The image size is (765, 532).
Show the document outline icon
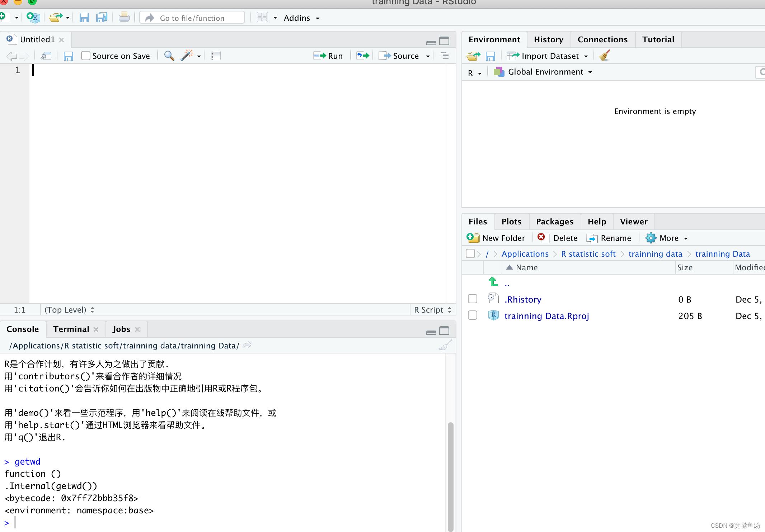pos(445,56)
